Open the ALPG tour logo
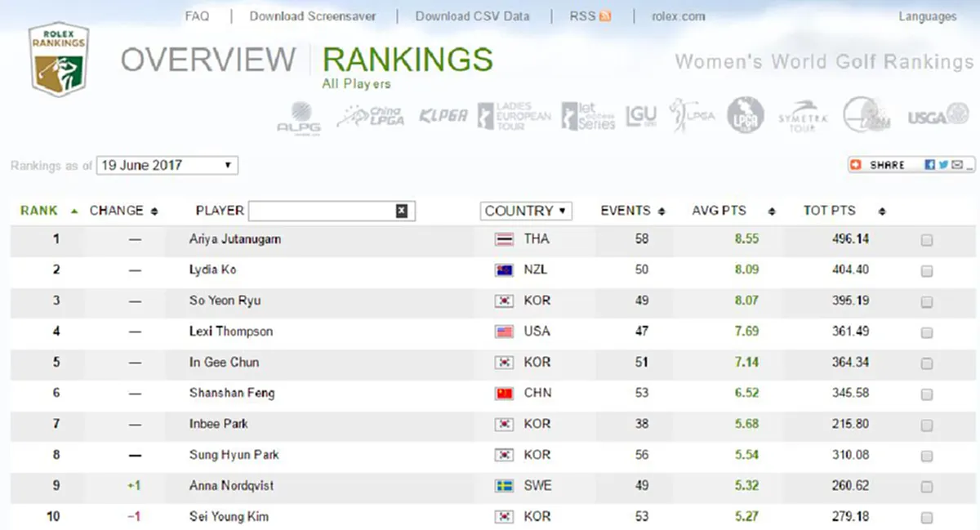Screen dimensions: 980x530 pos(299,117)
